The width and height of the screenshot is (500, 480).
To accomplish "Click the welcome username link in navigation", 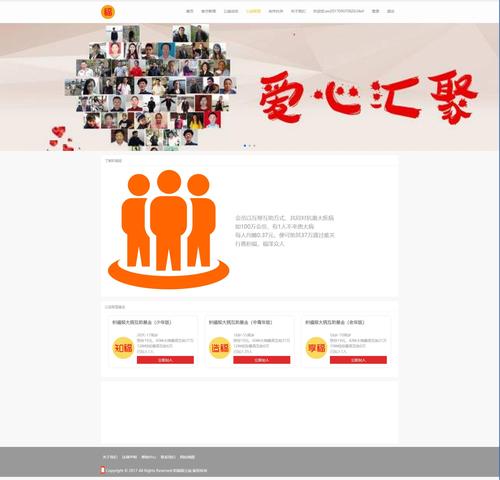I will [x=338, y=11].
